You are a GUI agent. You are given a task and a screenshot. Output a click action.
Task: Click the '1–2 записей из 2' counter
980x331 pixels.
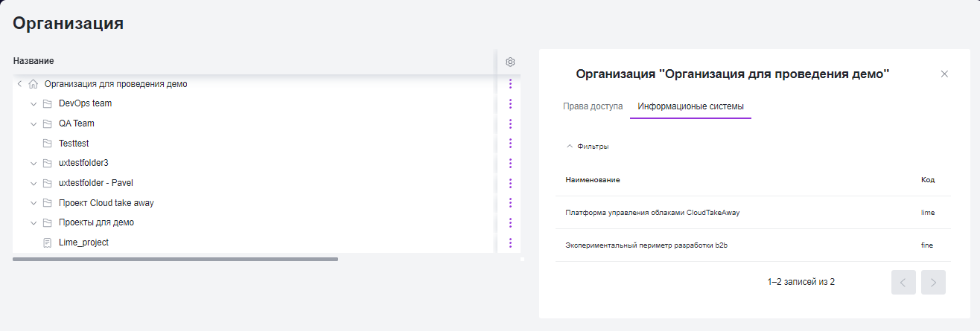801,283
